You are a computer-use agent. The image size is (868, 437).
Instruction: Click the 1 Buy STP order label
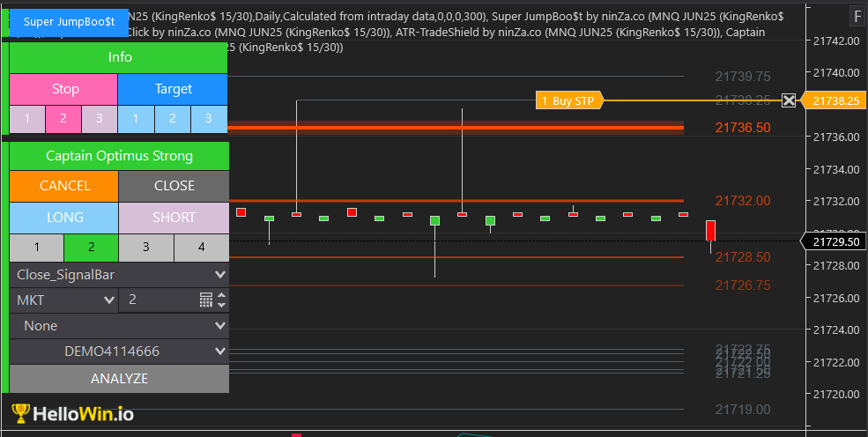[569, 100]
